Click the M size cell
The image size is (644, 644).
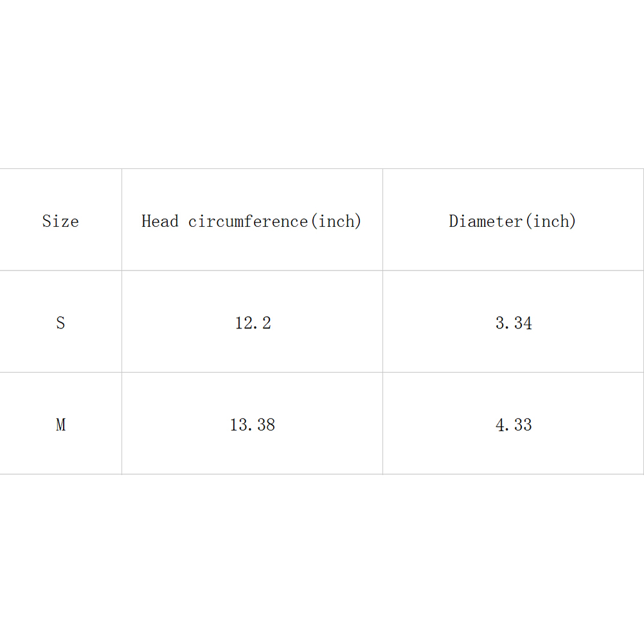pyautogui.click(x=60, y=425)
